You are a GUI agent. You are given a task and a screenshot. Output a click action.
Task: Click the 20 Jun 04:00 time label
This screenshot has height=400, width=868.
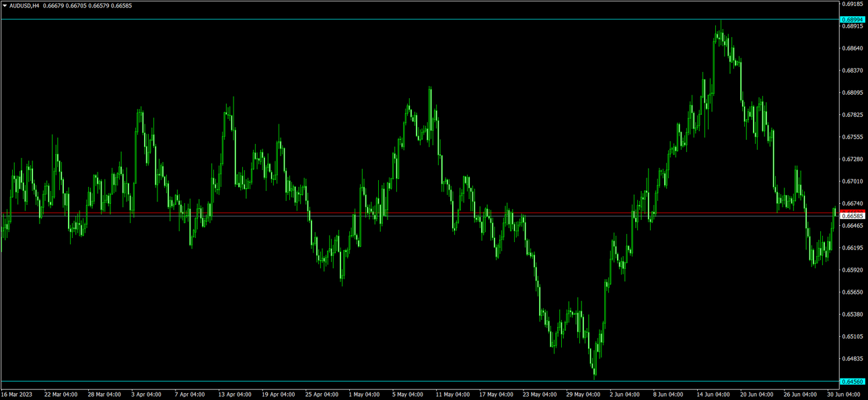758,395
